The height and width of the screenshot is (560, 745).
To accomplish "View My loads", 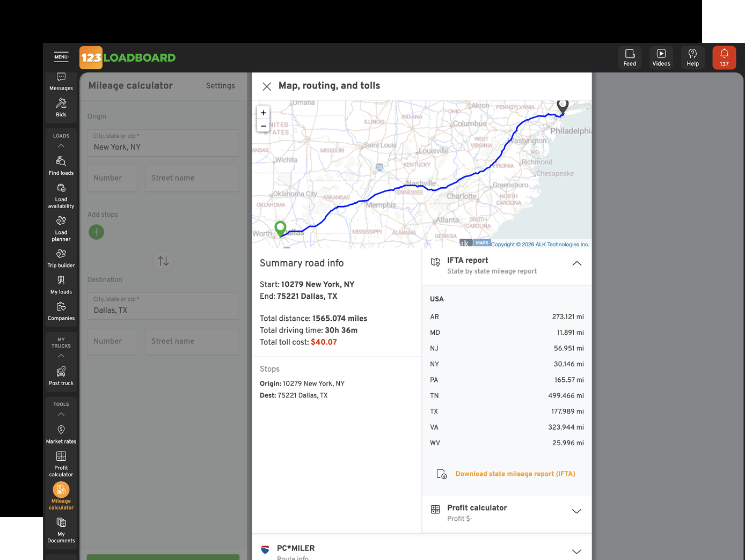I will point(61,285).
